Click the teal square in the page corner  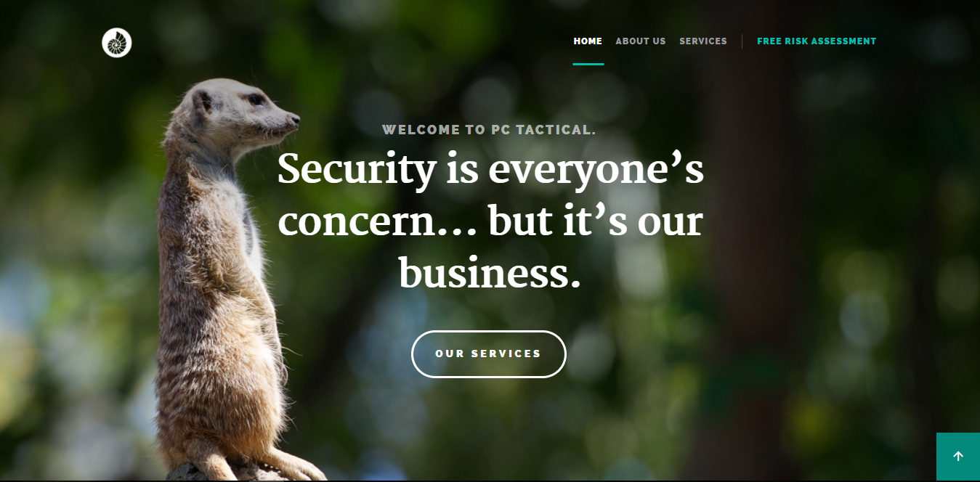[x=958, y=457]
